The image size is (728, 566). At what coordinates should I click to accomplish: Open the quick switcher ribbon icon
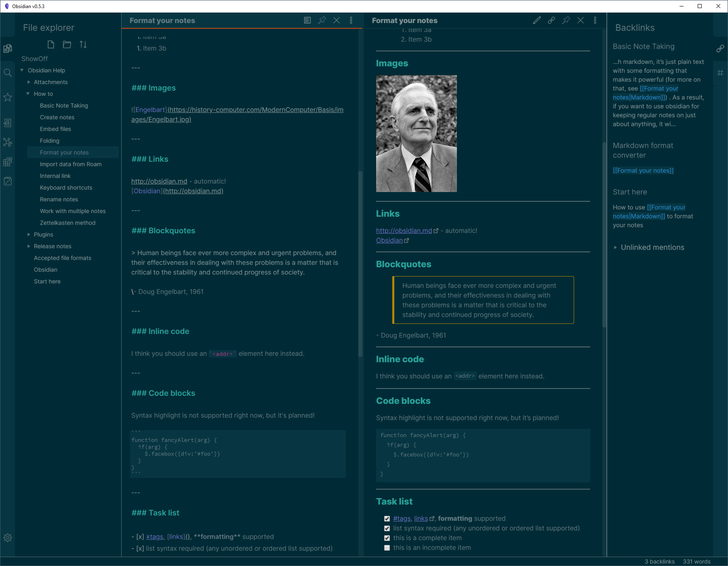click(8, 123)
